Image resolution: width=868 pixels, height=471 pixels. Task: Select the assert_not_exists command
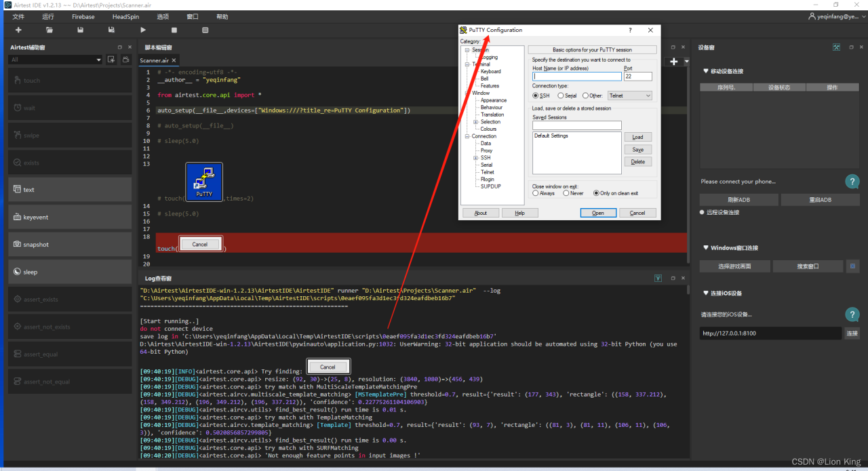70,327
